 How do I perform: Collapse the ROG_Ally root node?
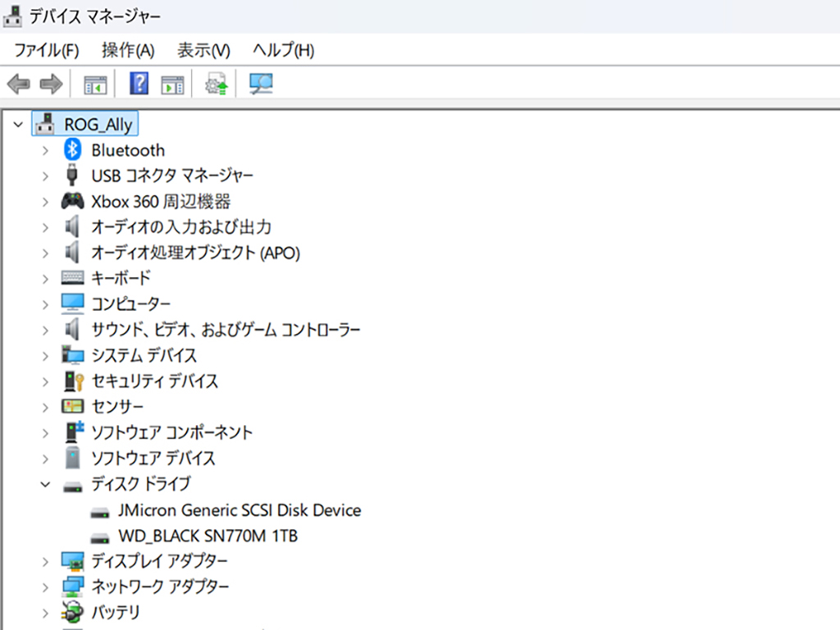18,125
